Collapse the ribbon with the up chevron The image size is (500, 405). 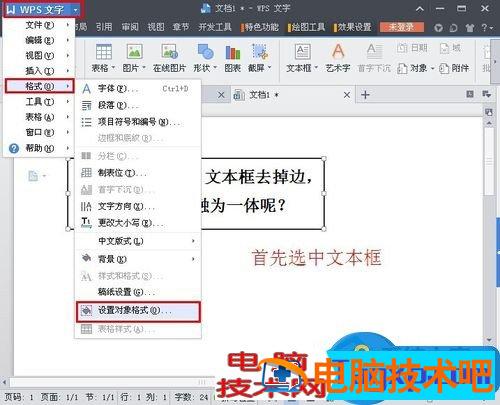click(x=420, y=9)
